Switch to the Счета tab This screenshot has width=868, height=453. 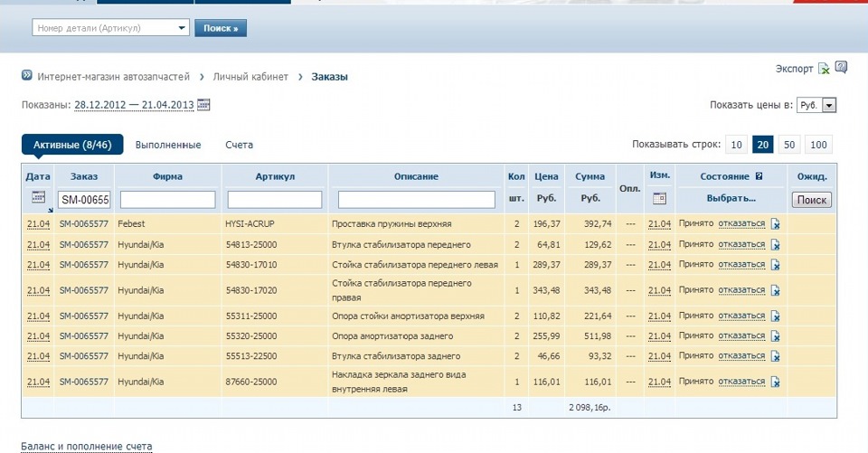[x=239, y=145]
